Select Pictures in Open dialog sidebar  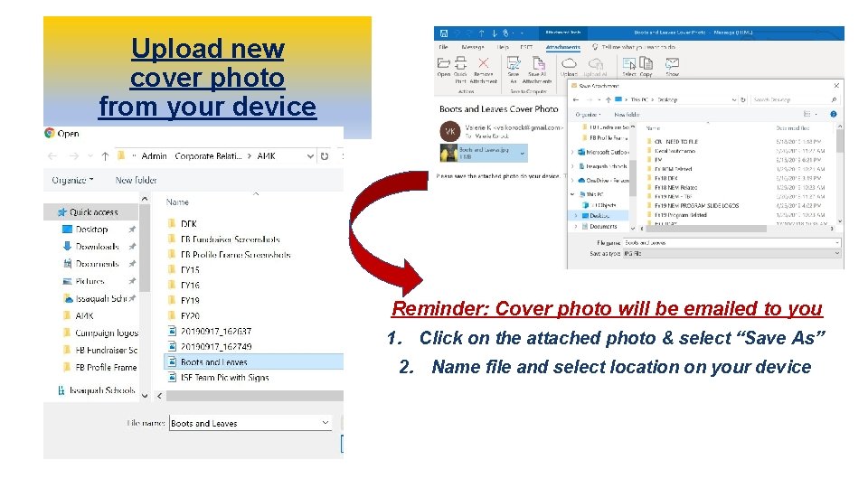coord(90,281)
